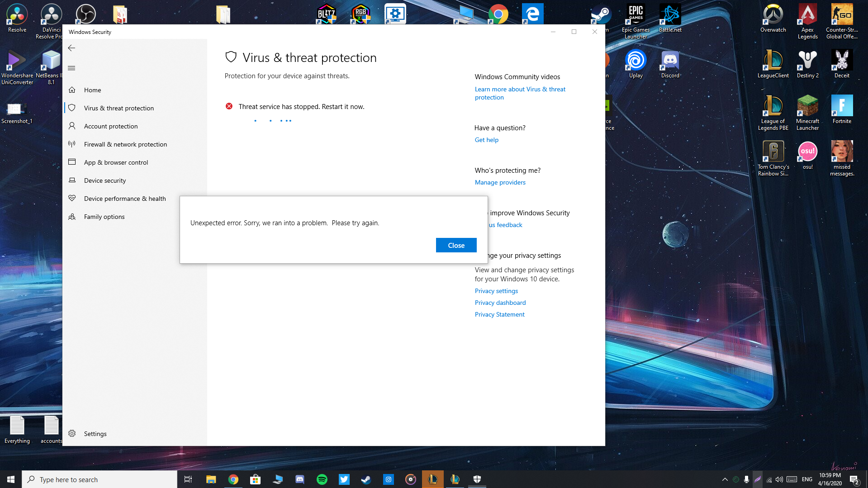Viewport: 868px width, 488px height.
Task: Open Battle.net desktop icon
Action: [670, 19]
